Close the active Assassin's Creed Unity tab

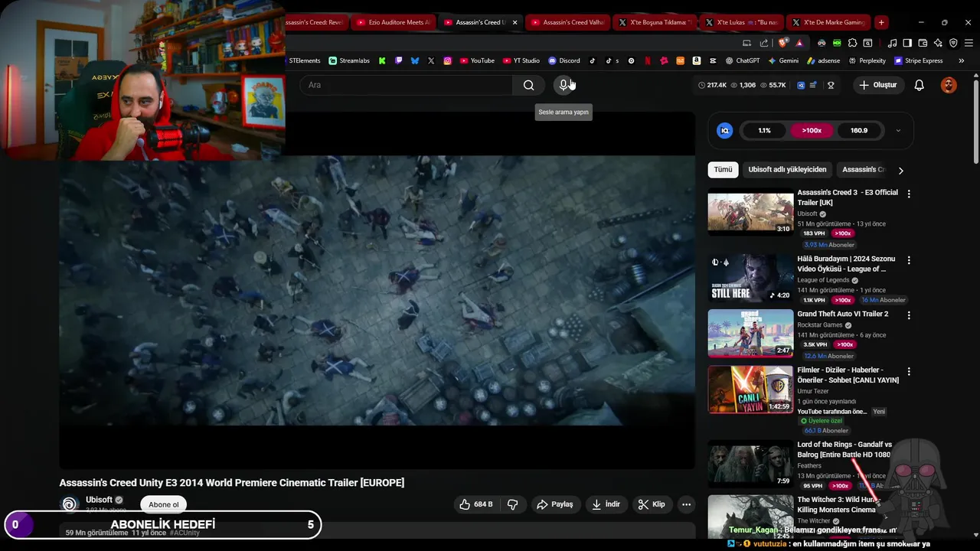tap(514, 22)
